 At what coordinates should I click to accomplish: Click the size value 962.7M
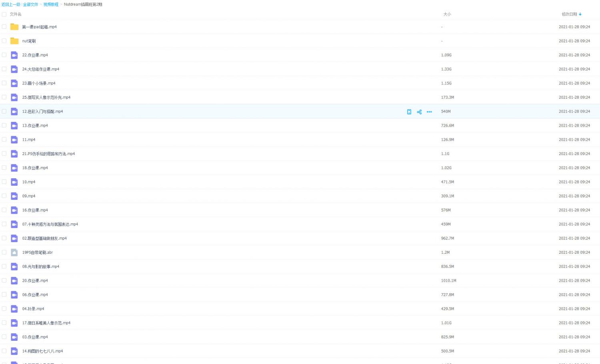tap(448, 239)
